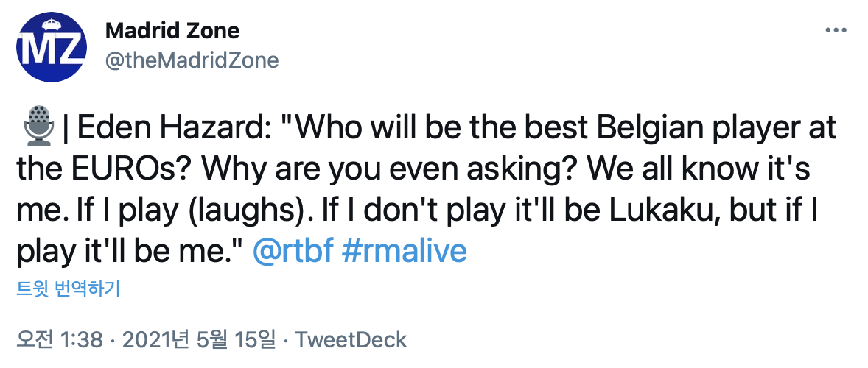The height and width of the screenshot is (368, 868).
Task: Click the MZ letters in the avatar
Action: pyautogui.click(x=48, y=52)
